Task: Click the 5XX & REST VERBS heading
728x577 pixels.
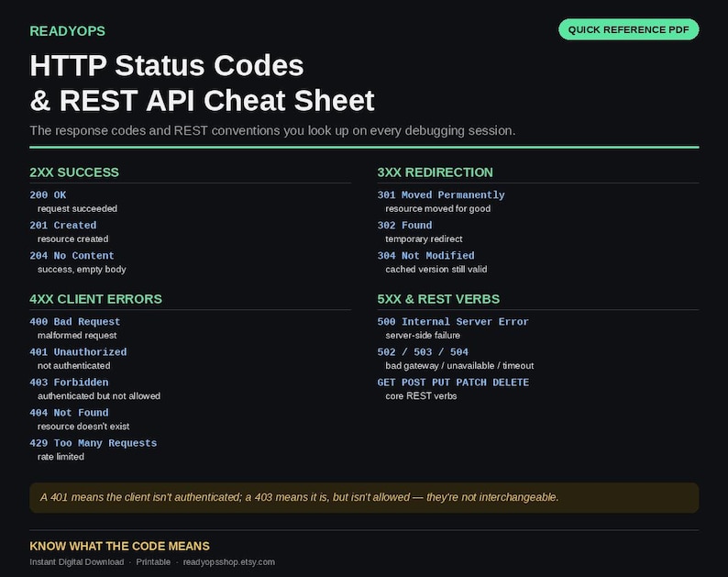Action: click(x=438, y=299)
